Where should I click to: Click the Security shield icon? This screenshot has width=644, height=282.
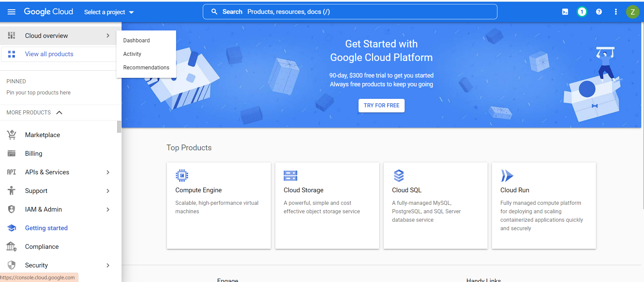coord(12,265)
